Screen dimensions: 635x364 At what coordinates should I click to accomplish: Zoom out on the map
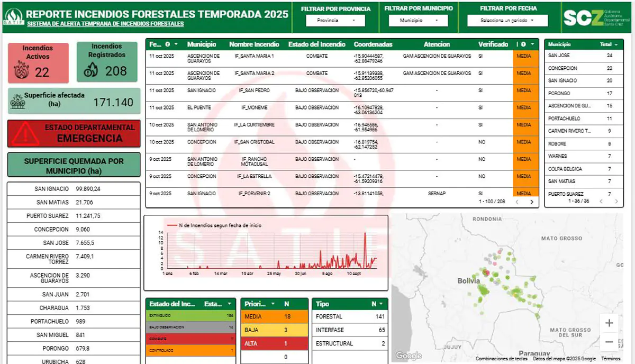tap(609, 342)
